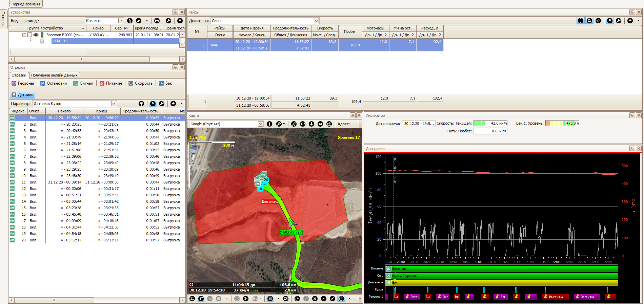644x304 pixels.
Task: Click the list icon in Рейсы toolbar
Action: [x=589, y=21]
